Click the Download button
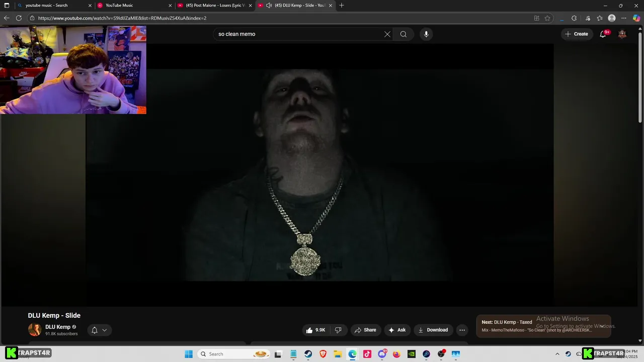Image resolution: width=644 pixels, height=362 pixels. click(433, 330)
